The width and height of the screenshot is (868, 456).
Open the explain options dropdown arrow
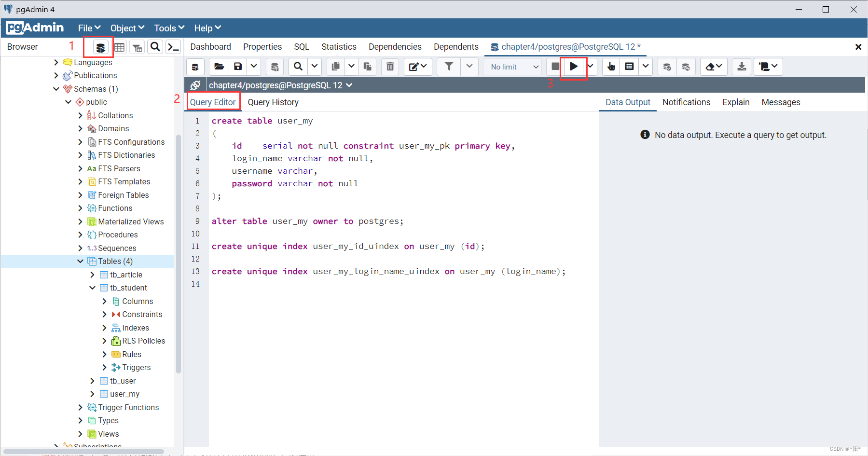click(x=646, y=67)
